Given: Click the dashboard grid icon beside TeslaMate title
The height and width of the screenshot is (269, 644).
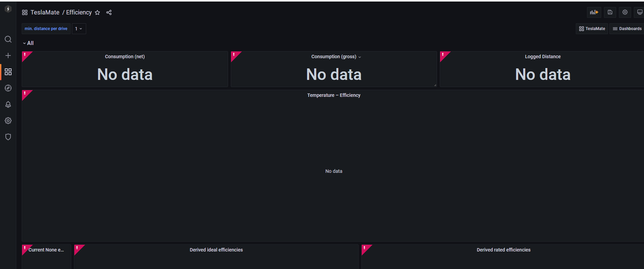Looking at the screenshot, I should (x=25, y=13).
